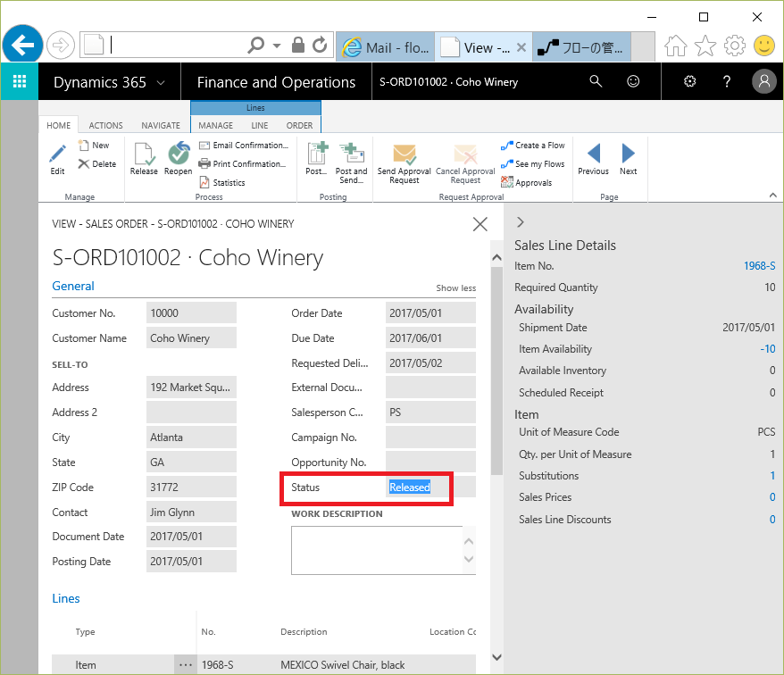Open the NAVIGATE ribbon tab
The image size is (784, 675).
pos(161,126)
